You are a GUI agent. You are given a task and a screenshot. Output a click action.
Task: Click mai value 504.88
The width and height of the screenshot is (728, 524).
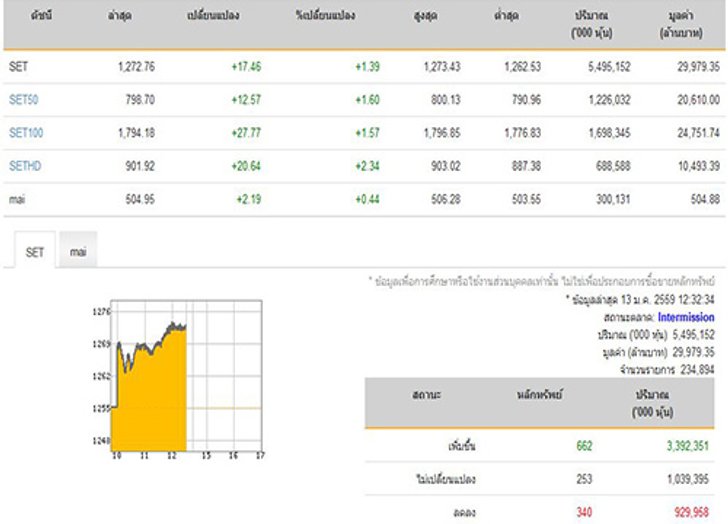click(x=705, y=200)
